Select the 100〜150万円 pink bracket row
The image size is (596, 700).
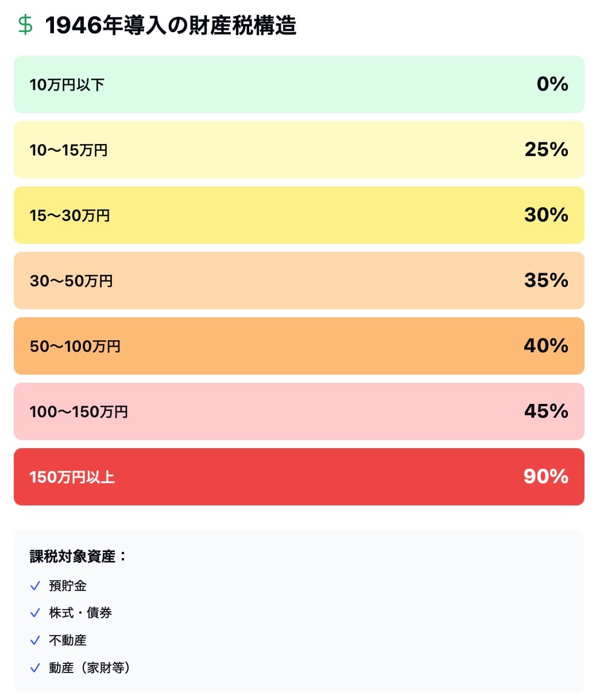tap(299, 411)
